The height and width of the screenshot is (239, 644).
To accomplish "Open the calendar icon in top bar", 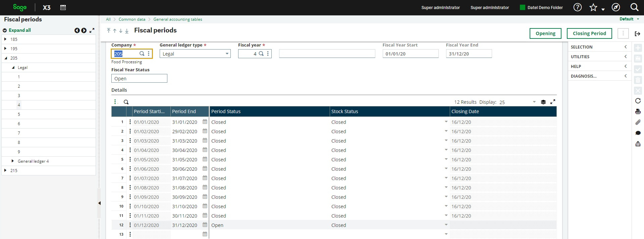I will coord(63,7).
